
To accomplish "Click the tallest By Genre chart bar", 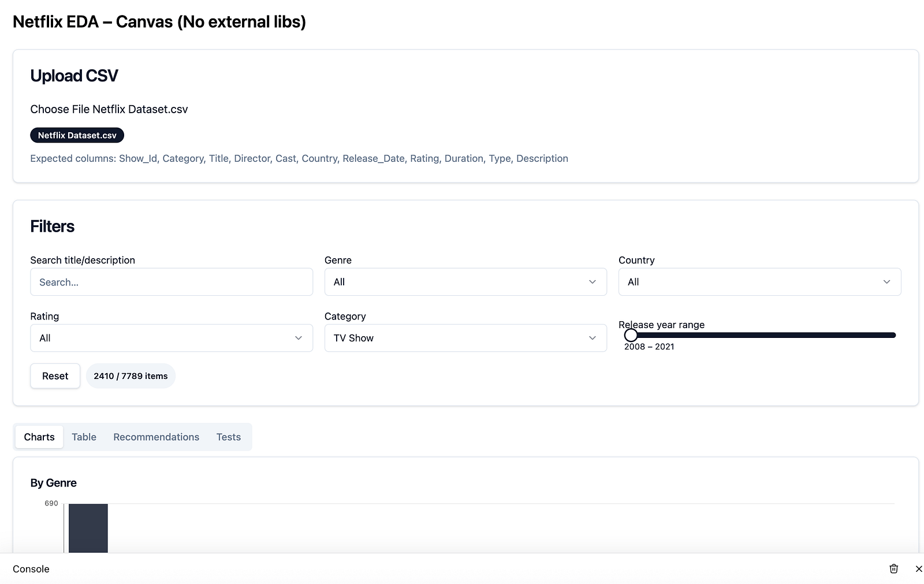I will tap(88, 528).
